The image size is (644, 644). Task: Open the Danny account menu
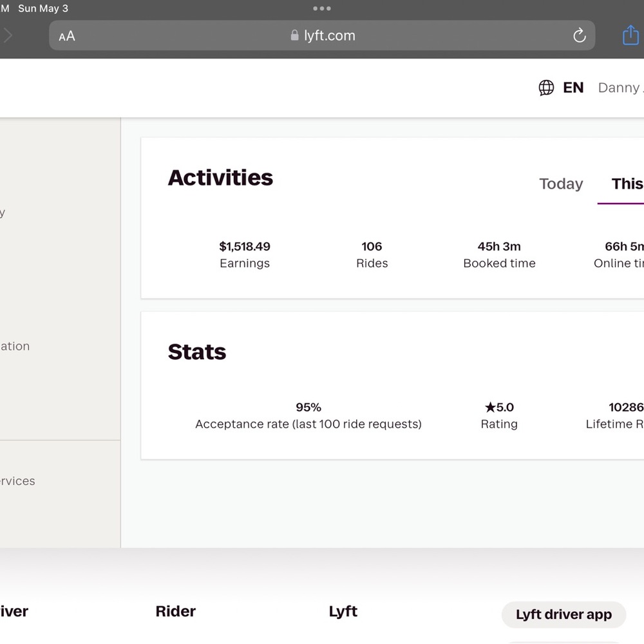pyautogui.click(x=621, y=88)
